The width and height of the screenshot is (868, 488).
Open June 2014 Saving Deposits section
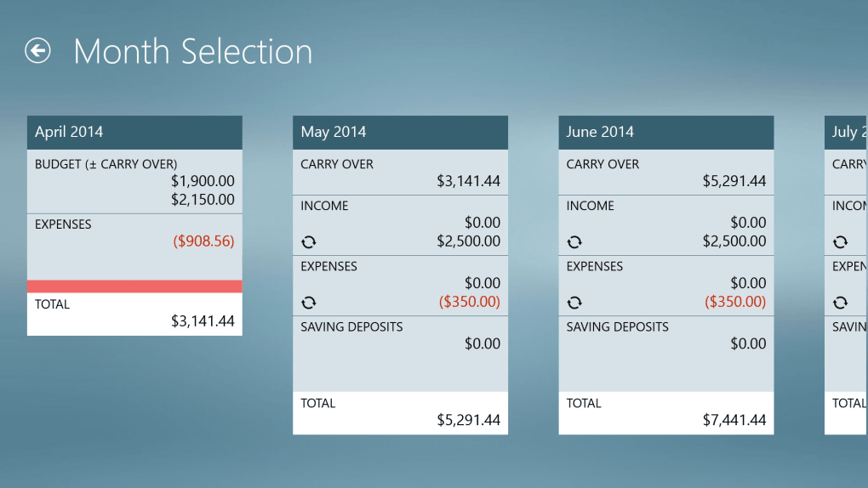click(665, 336)
